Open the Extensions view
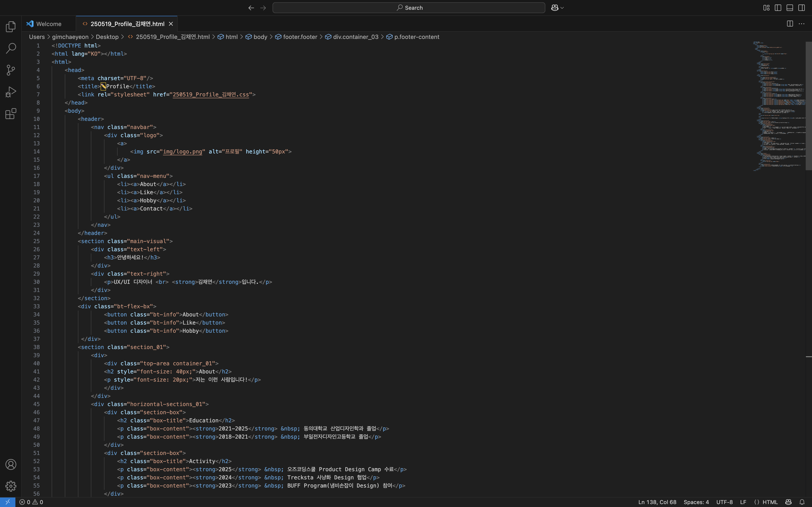This screenshot has width=812, height=507. pyautogui.click(x=11, y=114)
